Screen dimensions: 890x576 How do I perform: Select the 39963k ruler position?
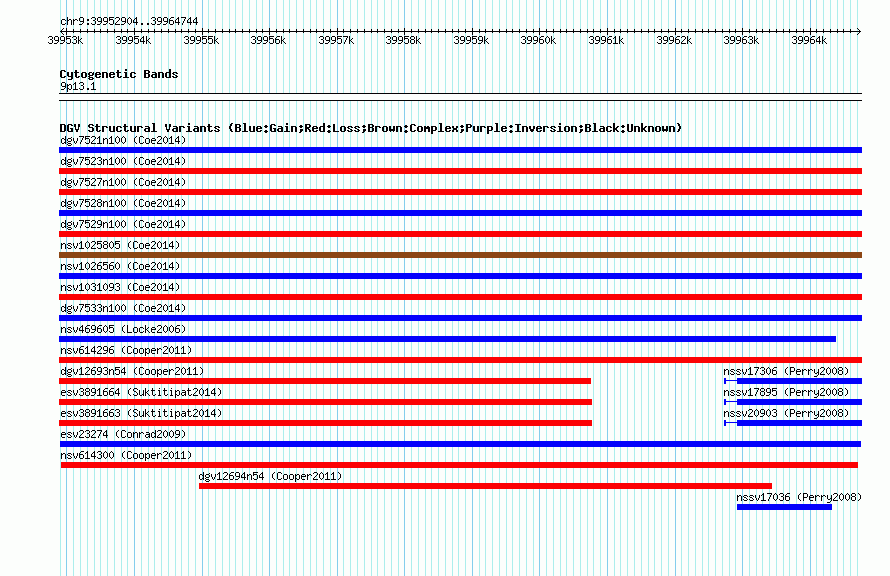pyautogui.click(x=741, y=40)
